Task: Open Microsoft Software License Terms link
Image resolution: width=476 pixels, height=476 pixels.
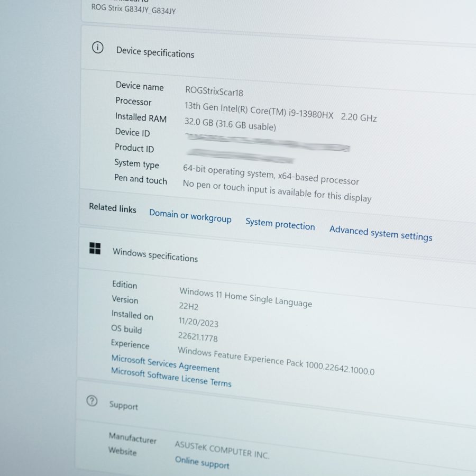Action: coord(171,377)
